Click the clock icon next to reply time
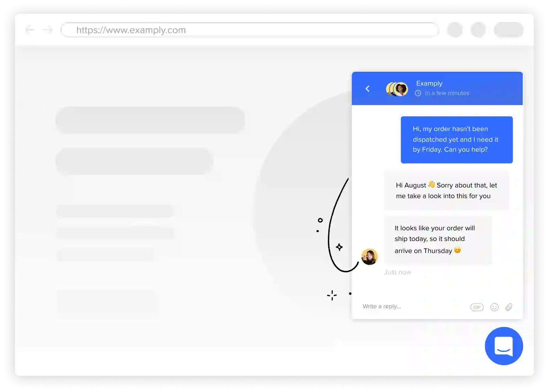549x392 pixels. click(419, 93)
